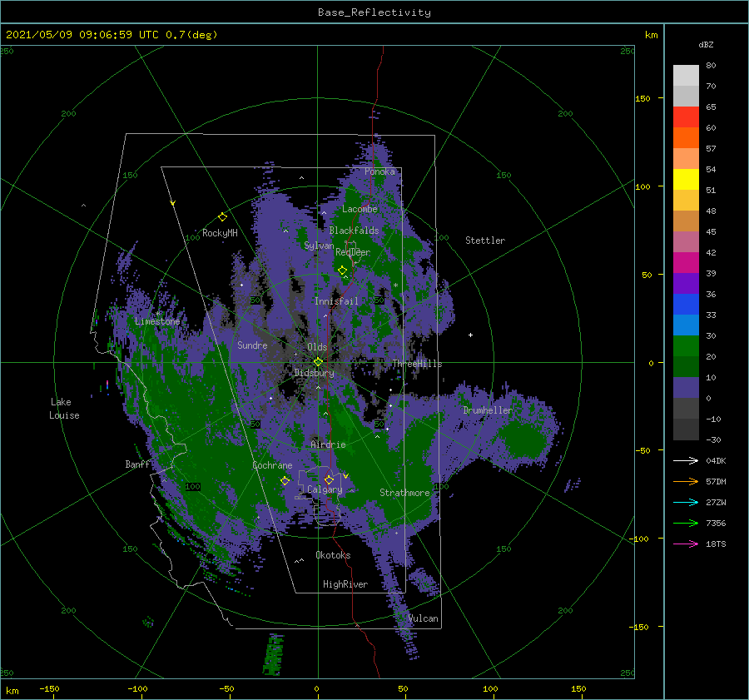Screen dimensions: 749x700
Task: Select the light gray 70-80 dBZ swatch
Action: 686,76
